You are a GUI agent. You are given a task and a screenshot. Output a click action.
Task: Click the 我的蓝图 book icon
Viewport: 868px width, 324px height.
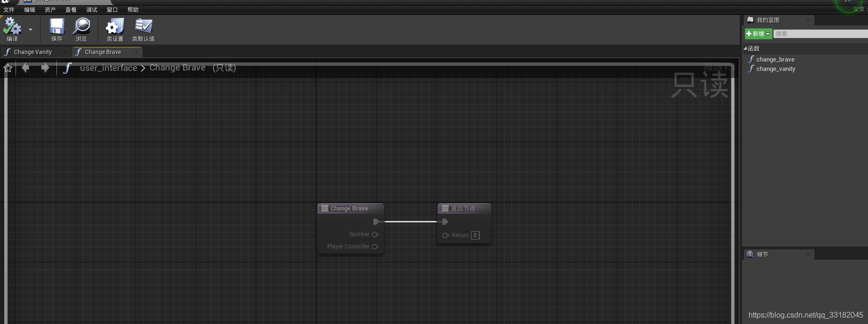(750, 20)
